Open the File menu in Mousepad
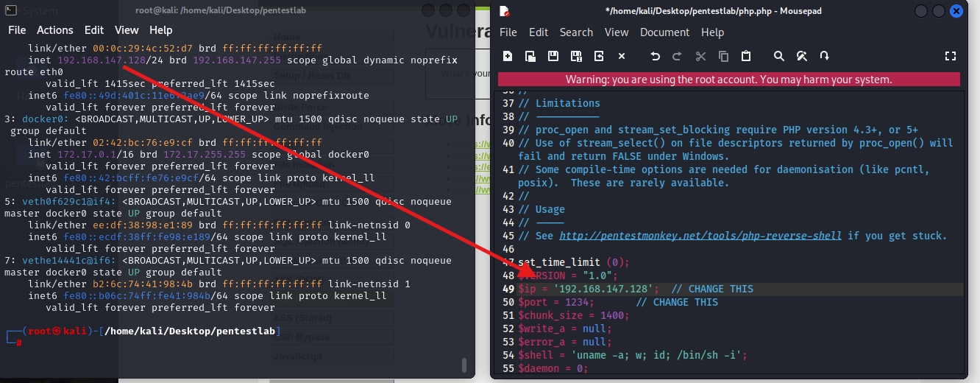Screen dimensions: 980x383 pyautogui.click(x=508, y=32)
